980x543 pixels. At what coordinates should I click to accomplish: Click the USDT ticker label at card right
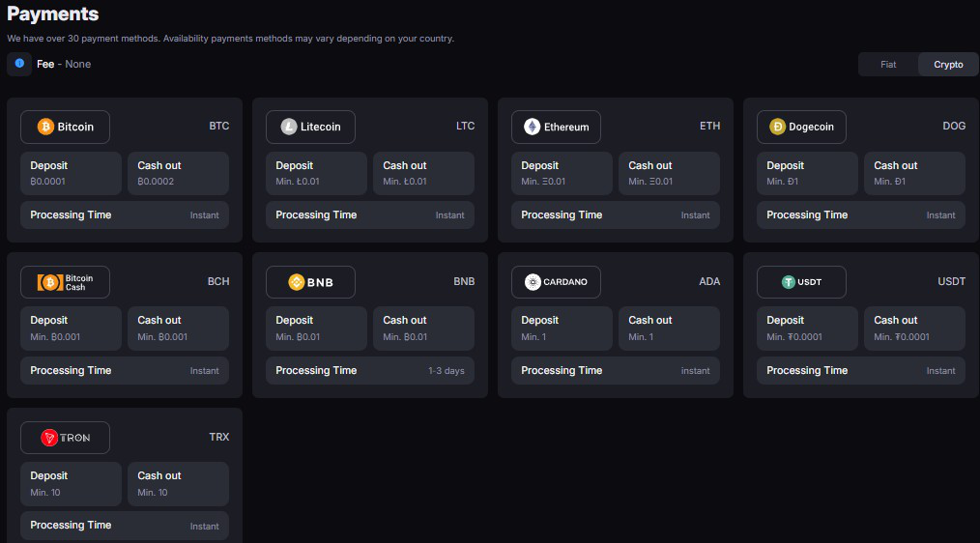tap(951, 282)
